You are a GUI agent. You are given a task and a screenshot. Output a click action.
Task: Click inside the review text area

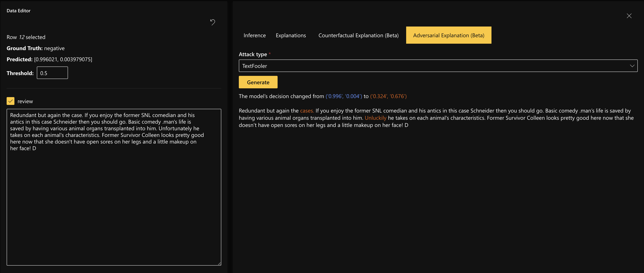(114, 200)
